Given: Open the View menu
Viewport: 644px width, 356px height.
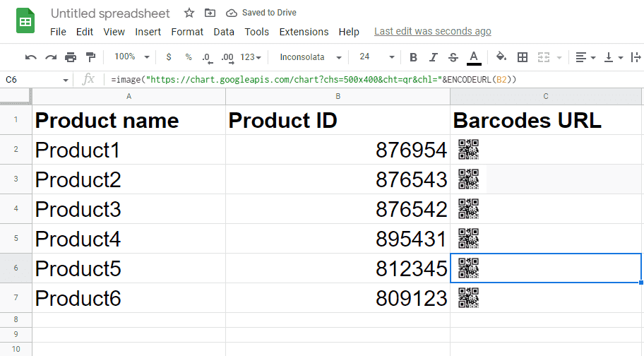Looking at the screenshot, I should (114, 32).
